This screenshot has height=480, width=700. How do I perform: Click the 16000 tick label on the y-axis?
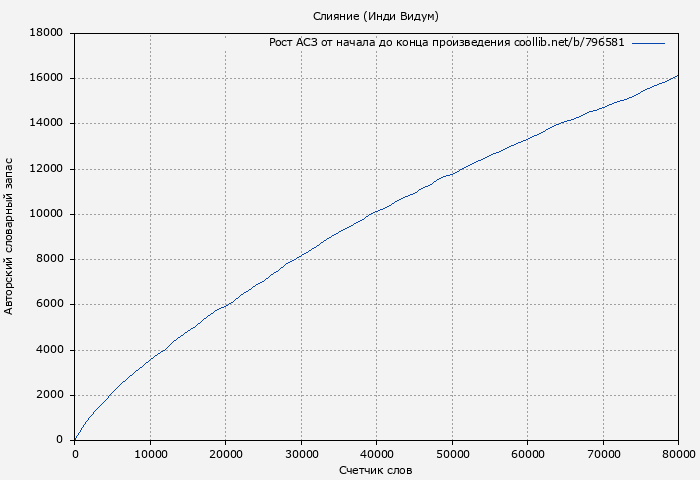point(47,78)
